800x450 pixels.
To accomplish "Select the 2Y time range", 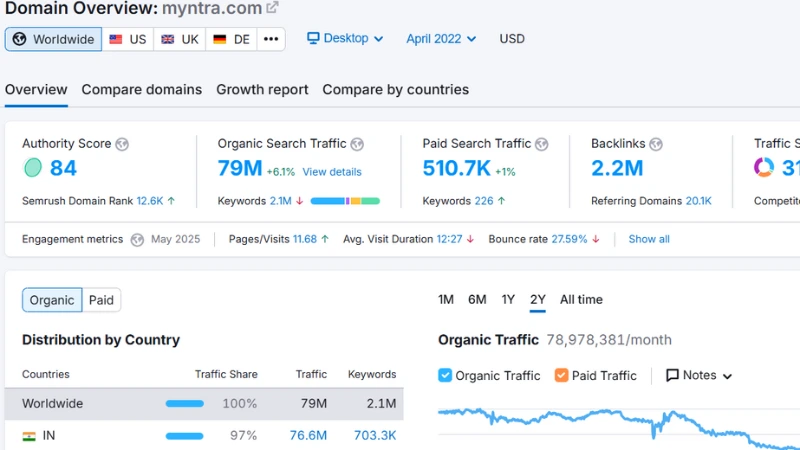I will pos(538,299).
